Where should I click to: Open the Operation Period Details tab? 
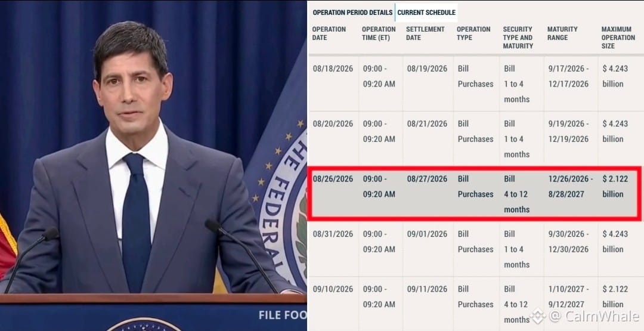352,13
